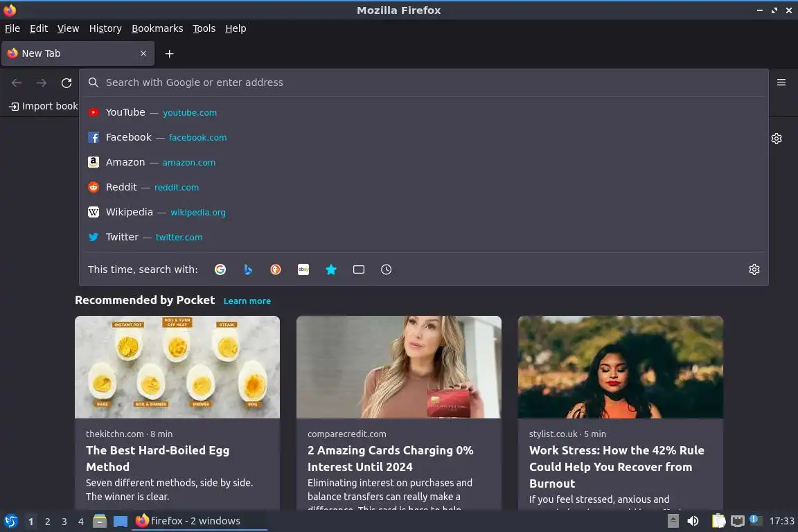
Task: Click the Facebook favicon in suggestions
Action: tap(93, 137)
